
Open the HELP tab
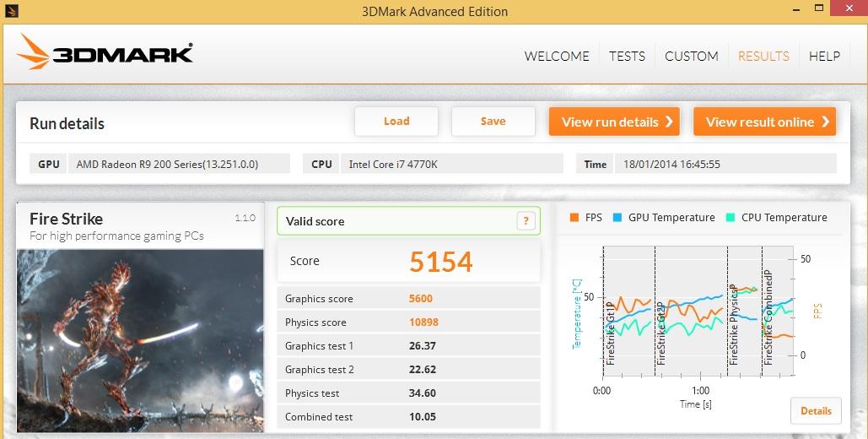click(x=824, y=56)
